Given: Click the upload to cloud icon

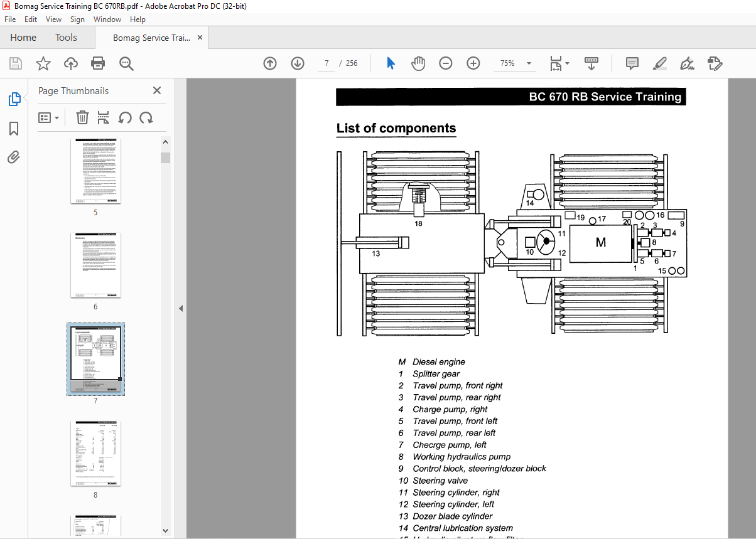Looking at the screenshot, I should point(71,63).
